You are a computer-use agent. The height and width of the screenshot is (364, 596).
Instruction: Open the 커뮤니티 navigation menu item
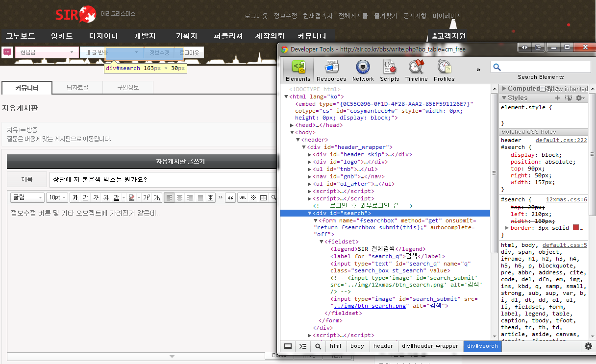tap(311, 36)
